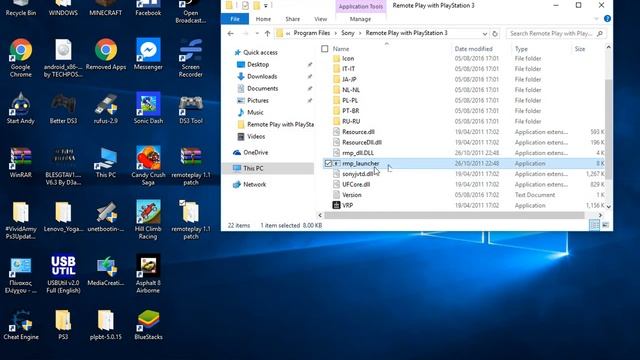Open the Manage ribbon tab
640x360 pixels.
pyautogui.click(x=360, y=19)
